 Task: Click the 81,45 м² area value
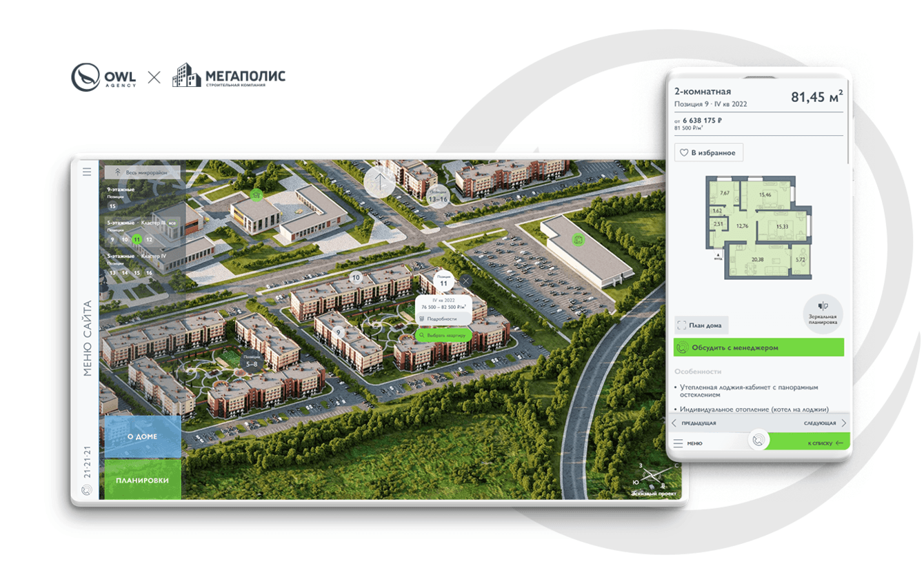click(x=817, y=97)
